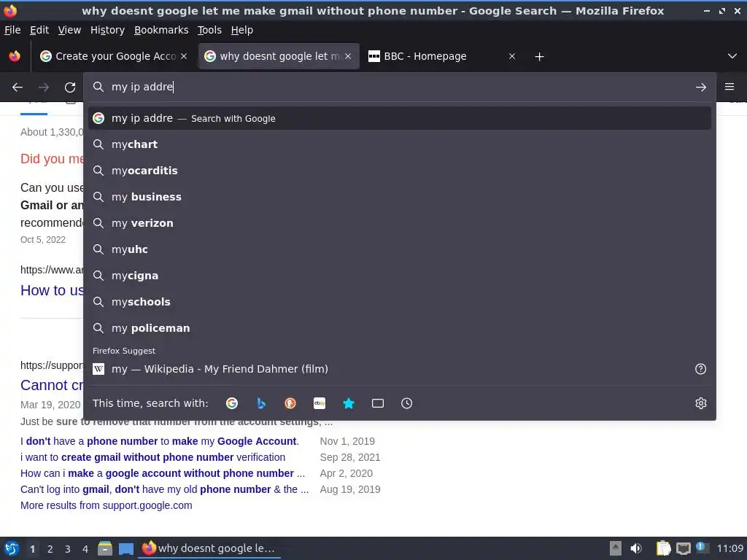The image size is (747, 560).
Task: Close the BBC - Homepage tab
Action: [x=512, y=56]
